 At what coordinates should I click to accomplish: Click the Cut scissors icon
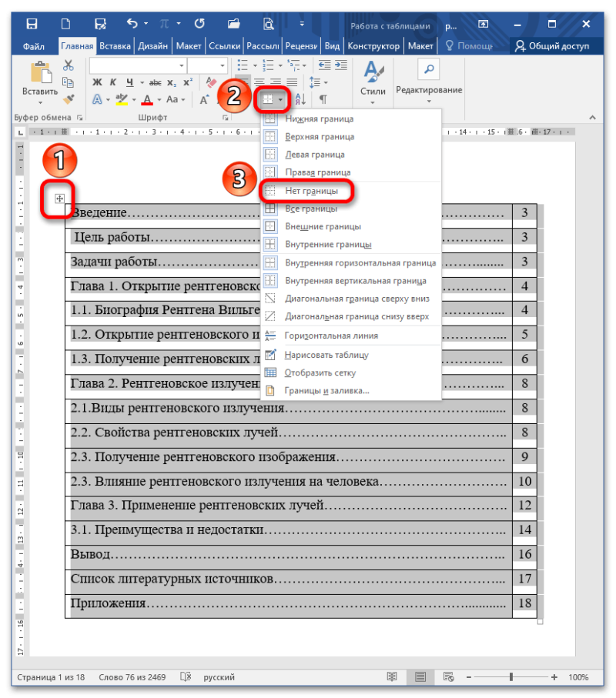click(69, 65)
